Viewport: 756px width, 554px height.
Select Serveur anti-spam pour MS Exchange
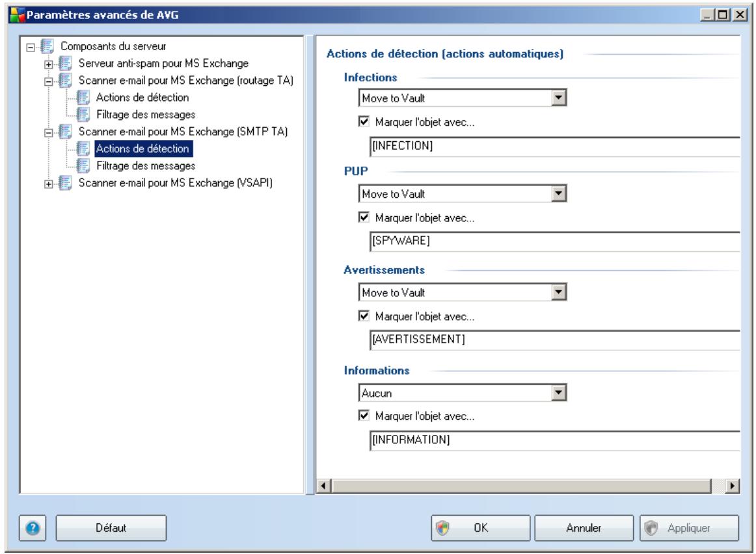coord(163,63)
